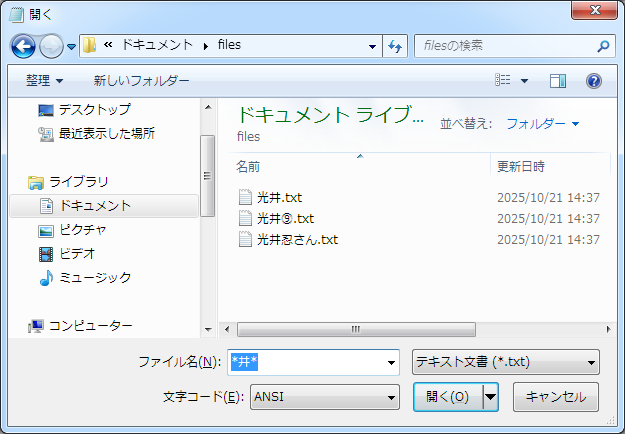Click the filesの検索 search box
This screenshot has width=625, height=434.
pos(506,46)
